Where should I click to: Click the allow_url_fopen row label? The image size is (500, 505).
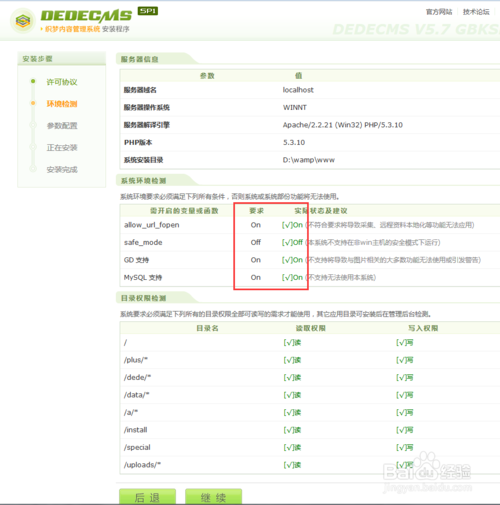tap(152, 225)
